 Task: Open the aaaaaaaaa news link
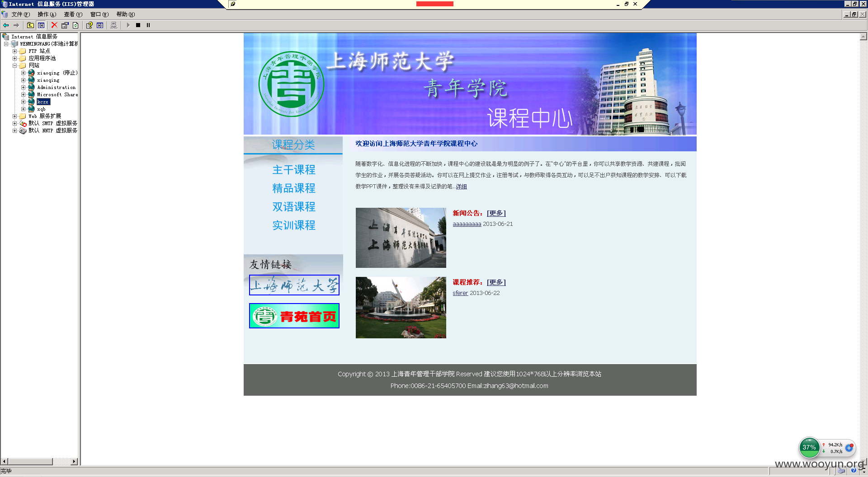click(467, 224)
